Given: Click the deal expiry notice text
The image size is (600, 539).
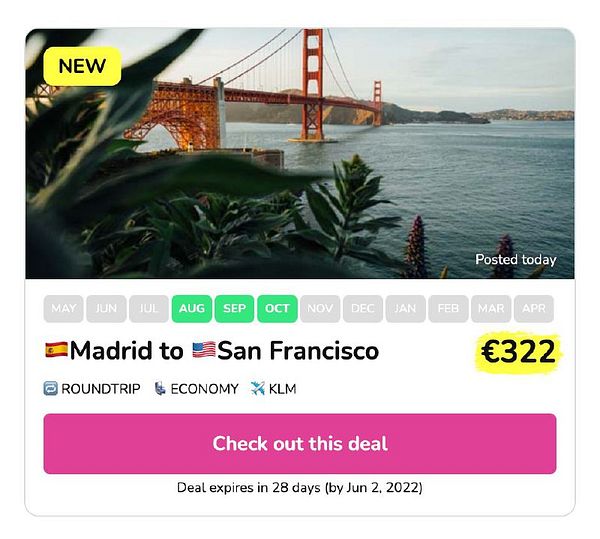Looking at the screenshot, I should point(300,488).
